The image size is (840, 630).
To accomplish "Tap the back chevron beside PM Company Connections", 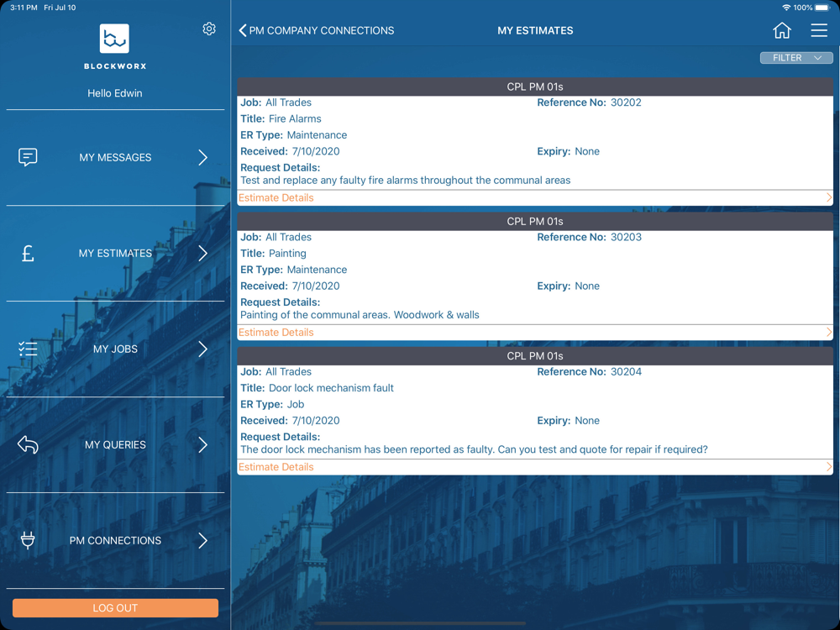I will coord(243,30).
